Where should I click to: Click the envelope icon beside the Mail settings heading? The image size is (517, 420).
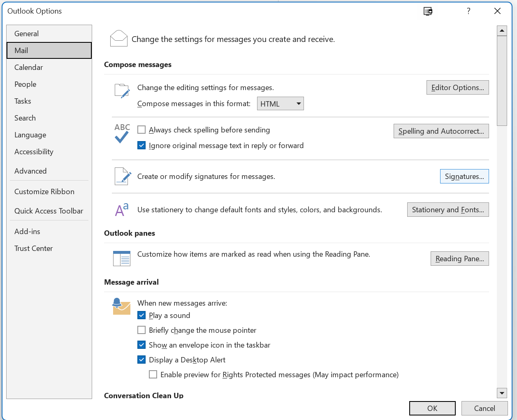tap(119, 39)
